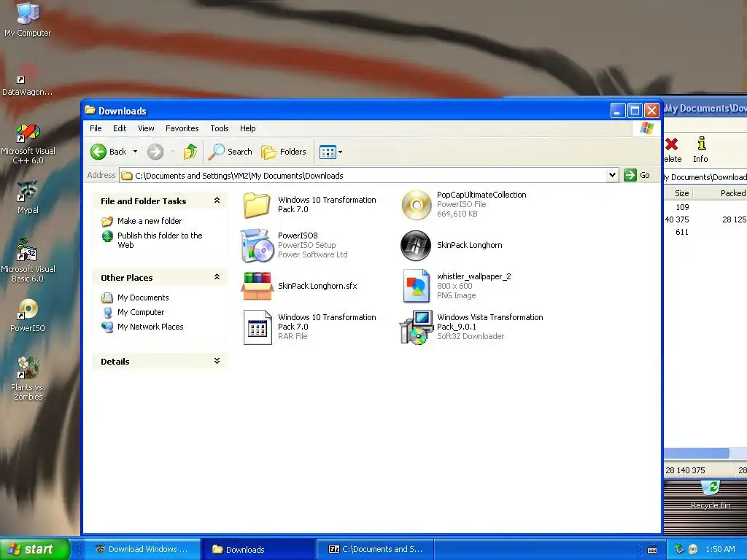Open the File menu
This screenshot has height=560, width=747.
coord(96,128)
